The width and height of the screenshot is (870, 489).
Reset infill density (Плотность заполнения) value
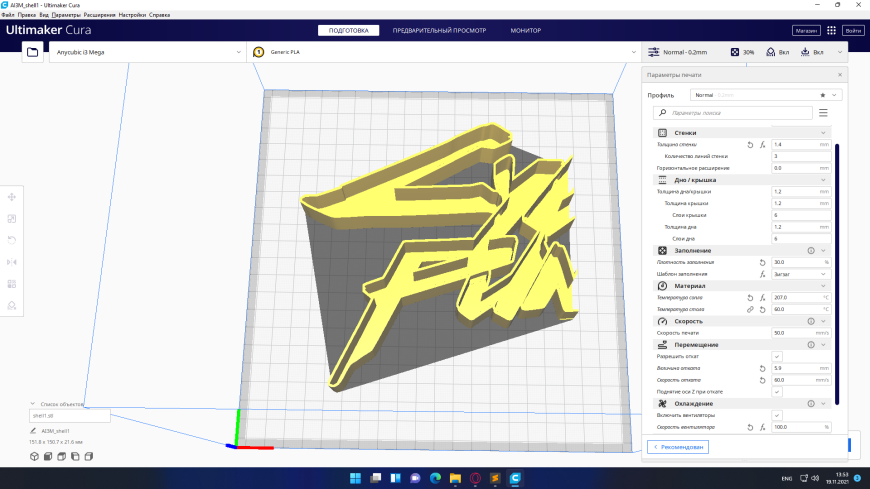click(x=762, y=262)
